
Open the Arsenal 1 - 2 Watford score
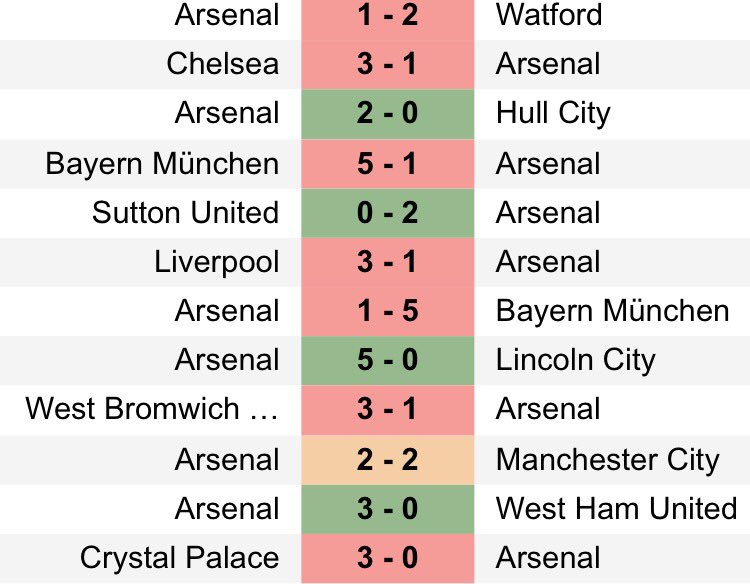click(387, 15)
